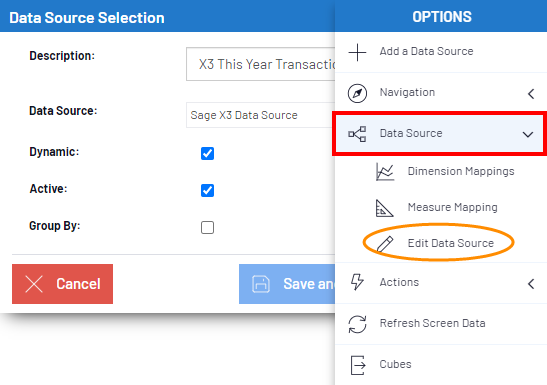Image resolution: width=547 pixels, height=385 pixels.
Task: Click the Refresh Screen Data arrows icon
Action: 357,324
